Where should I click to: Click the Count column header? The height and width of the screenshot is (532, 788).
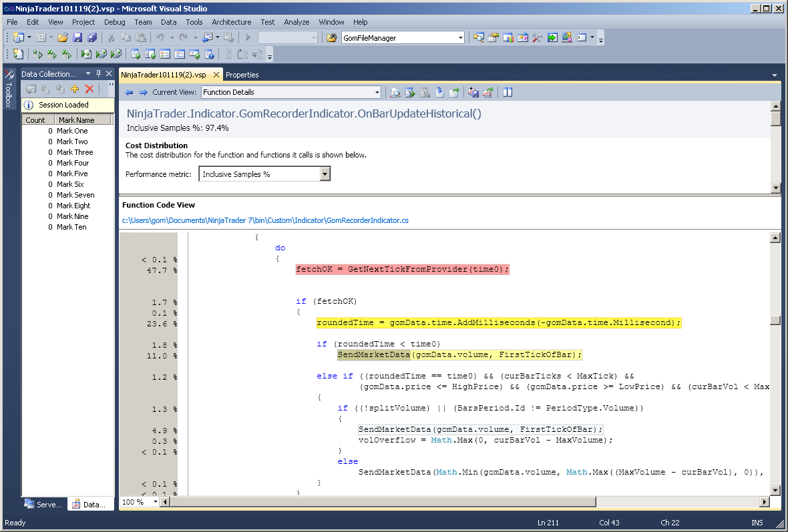coord(37,120)
